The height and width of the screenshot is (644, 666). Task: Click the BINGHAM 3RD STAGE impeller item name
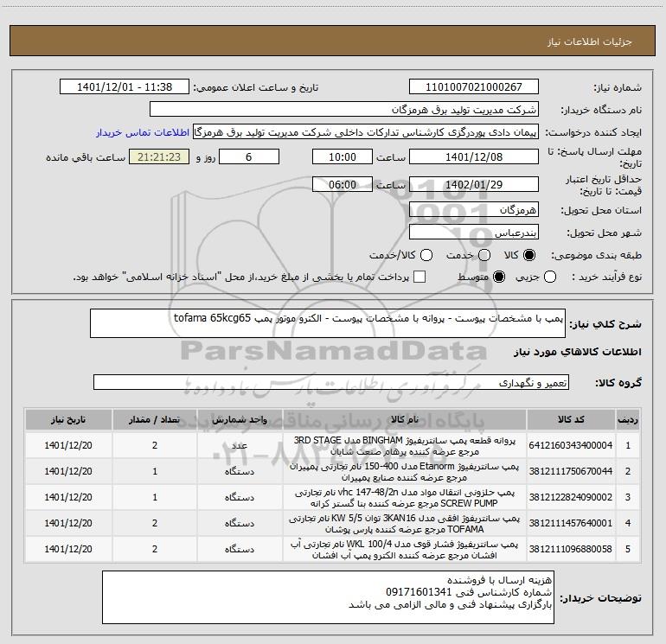point(405,446)
